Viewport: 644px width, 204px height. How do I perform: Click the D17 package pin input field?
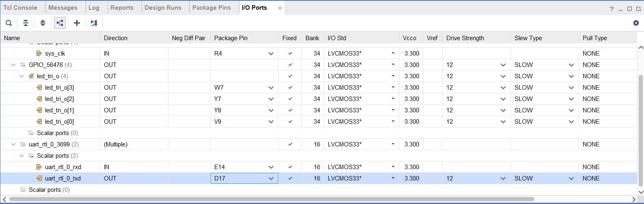click(239, 178)
